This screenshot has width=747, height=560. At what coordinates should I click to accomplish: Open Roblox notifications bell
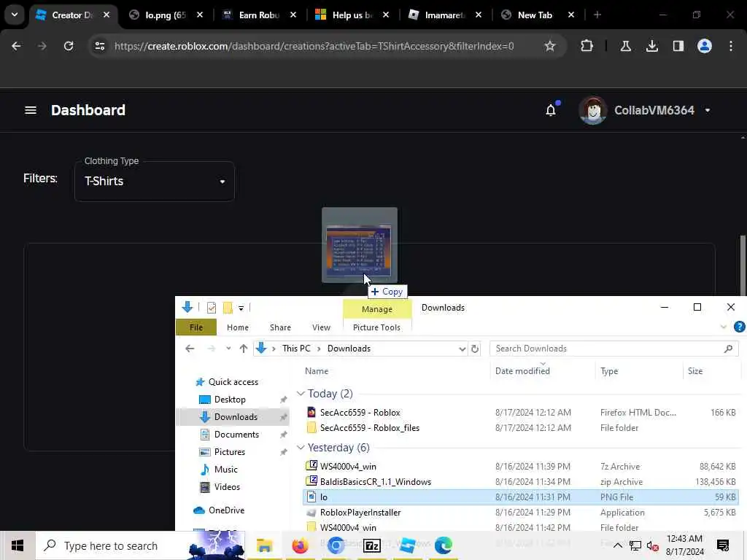pos(551,110)
